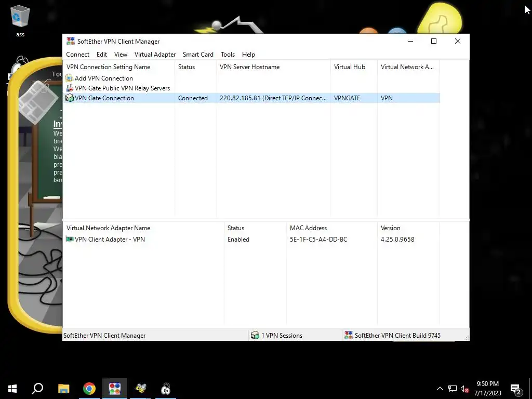532x399 pixels.
Task: Click the VPN virtual network adapter cell
Action: tap(387, 98)
